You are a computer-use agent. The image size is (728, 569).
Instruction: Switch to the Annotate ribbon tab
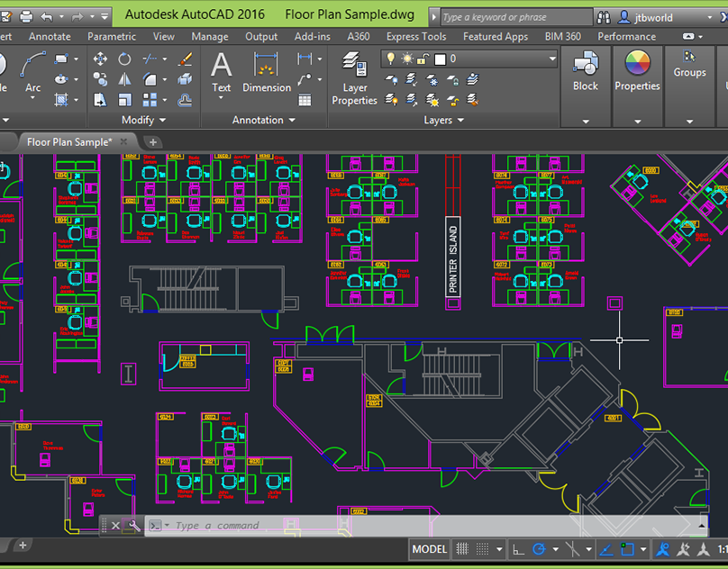50,37
